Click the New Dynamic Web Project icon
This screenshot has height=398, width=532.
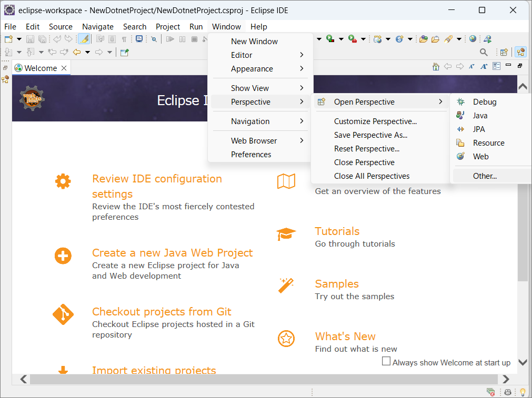tap(377, 39)
